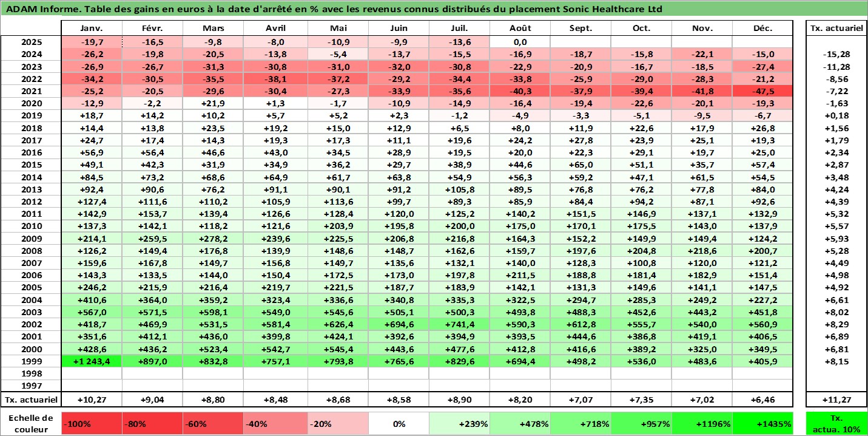Click the '+598,1' cell in March 2003
868x436 pixels.
[x=214, y=312]
